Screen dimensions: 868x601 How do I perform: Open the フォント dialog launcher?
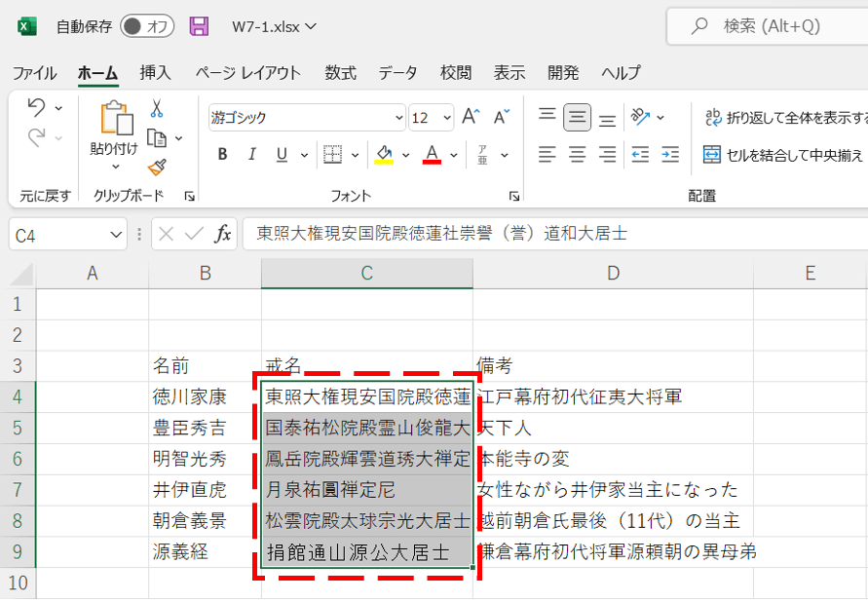tap(514, 196)
